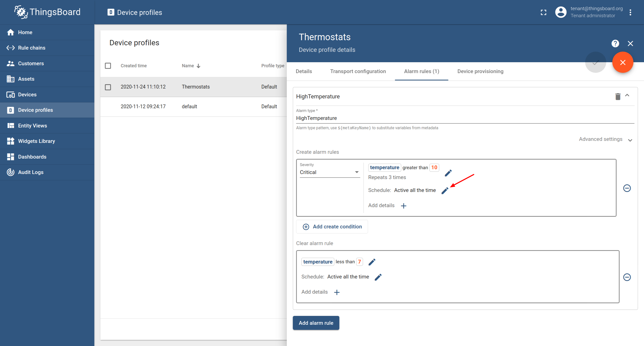Select Device profiles in the sidebar

pyautogui.click(x=47, y=110)
